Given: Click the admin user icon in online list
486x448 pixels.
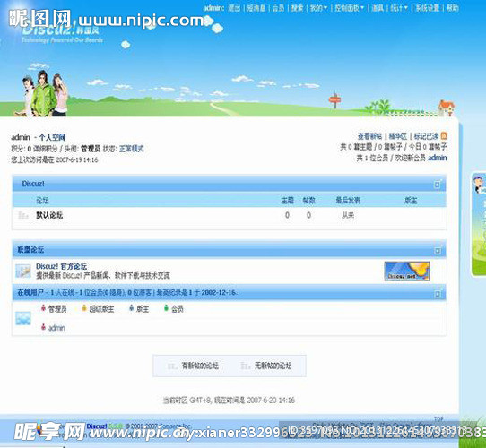Looking at the screenshot, I should click(43, 327).
